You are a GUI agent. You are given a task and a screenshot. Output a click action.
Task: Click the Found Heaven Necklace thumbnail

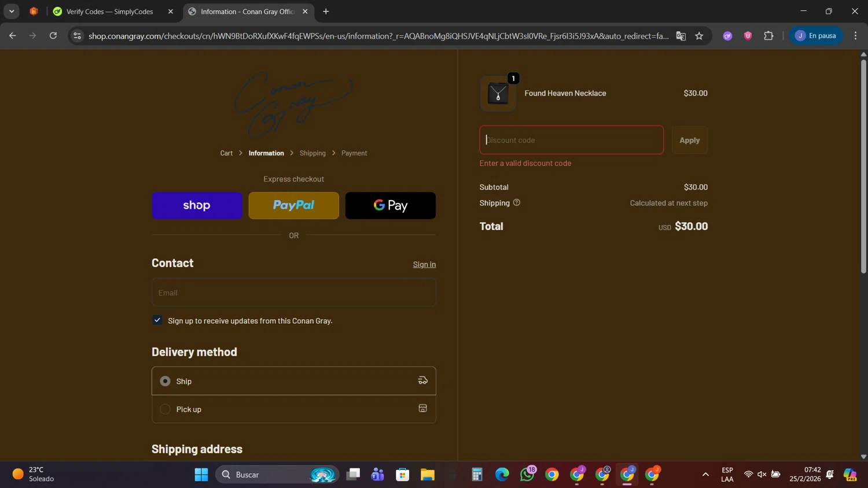(498, 94)
